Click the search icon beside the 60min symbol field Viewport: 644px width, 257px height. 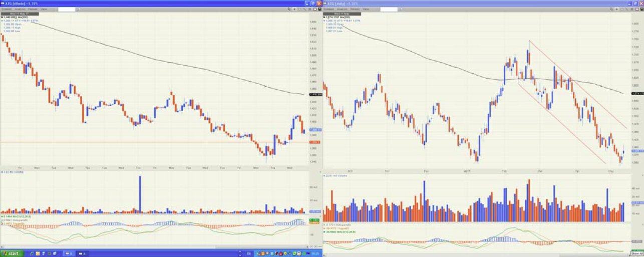(78, 9)
